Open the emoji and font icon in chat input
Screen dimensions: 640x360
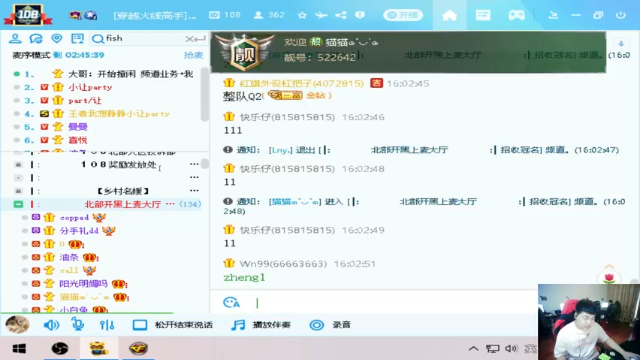[231, 302]
